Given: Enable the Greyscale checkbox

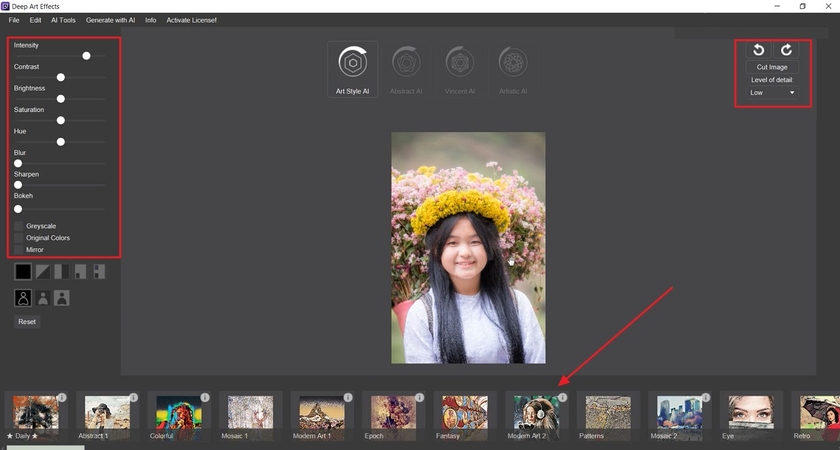Looking at the screenshot, I should point(19,226).
